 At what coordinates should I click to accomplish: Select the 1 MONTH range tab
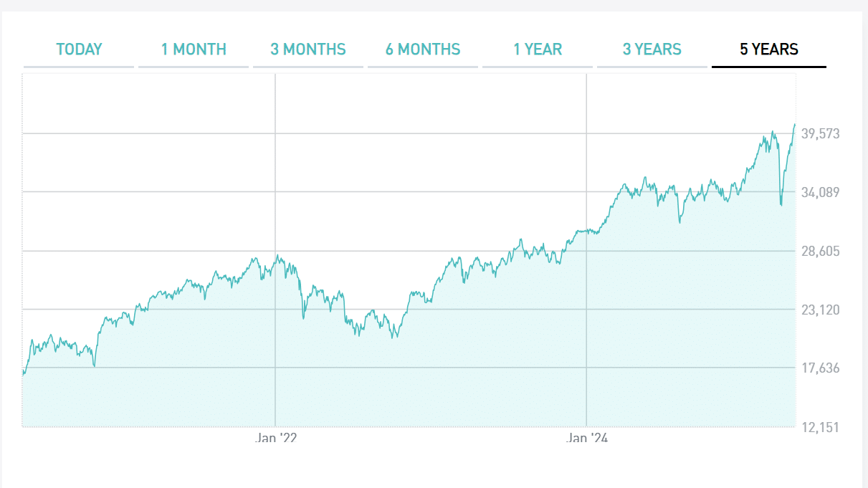click(x=194, y=49)
